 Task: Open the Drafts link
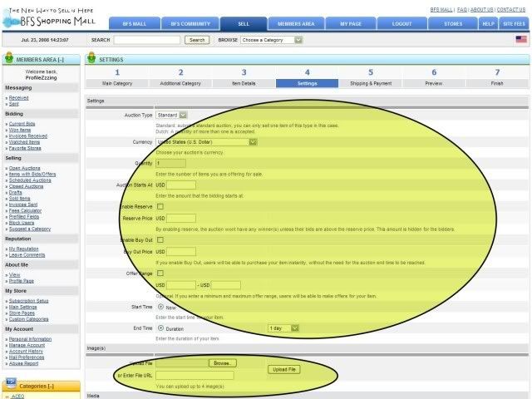pyautogui.click(x=15, y=192)
